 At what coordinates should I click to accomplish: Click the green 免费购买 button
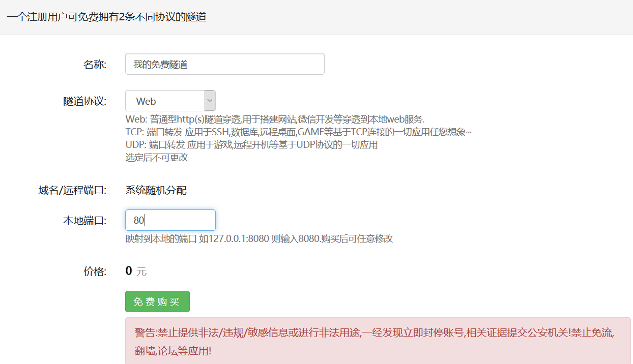[157, 301]
